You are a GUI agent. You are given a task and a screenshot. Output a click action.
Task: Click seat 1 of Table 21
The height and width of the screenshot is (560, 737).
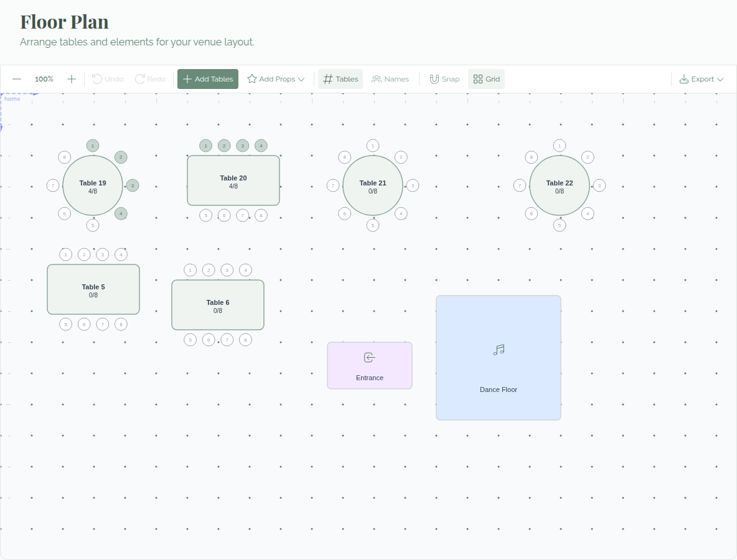click(373, 146)
